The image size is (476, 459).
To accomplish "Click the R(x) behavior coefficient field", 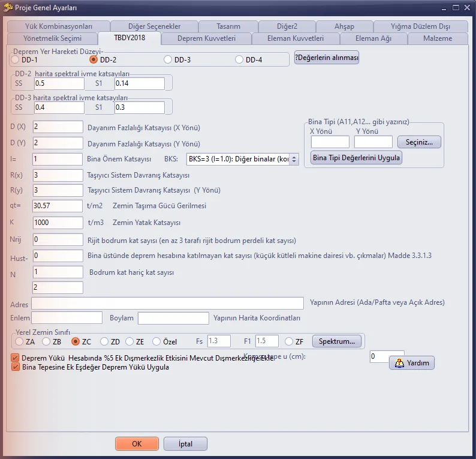I will point(58,175).
